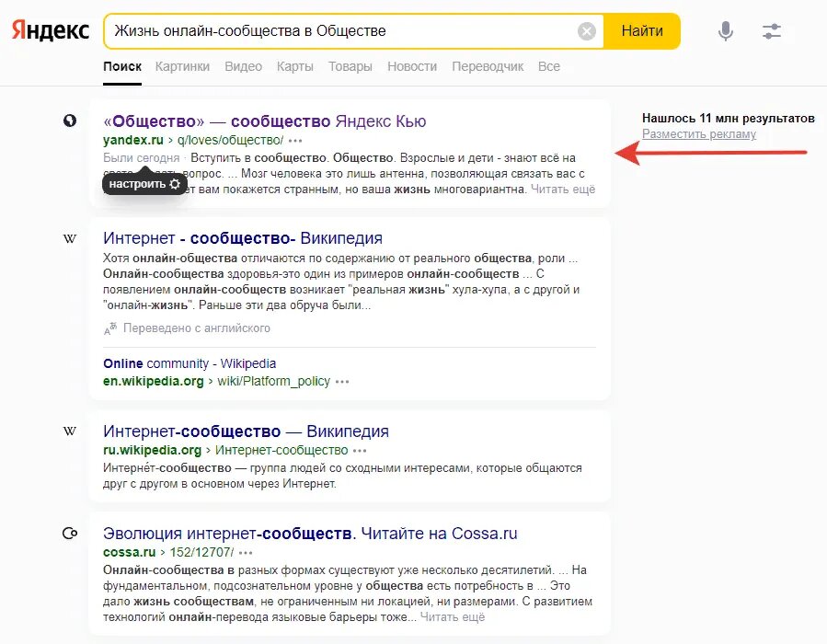The image size is (827, 644).
Task: Clear the search query with X icon
Action: pyautogui.click(x=587, y=31)
